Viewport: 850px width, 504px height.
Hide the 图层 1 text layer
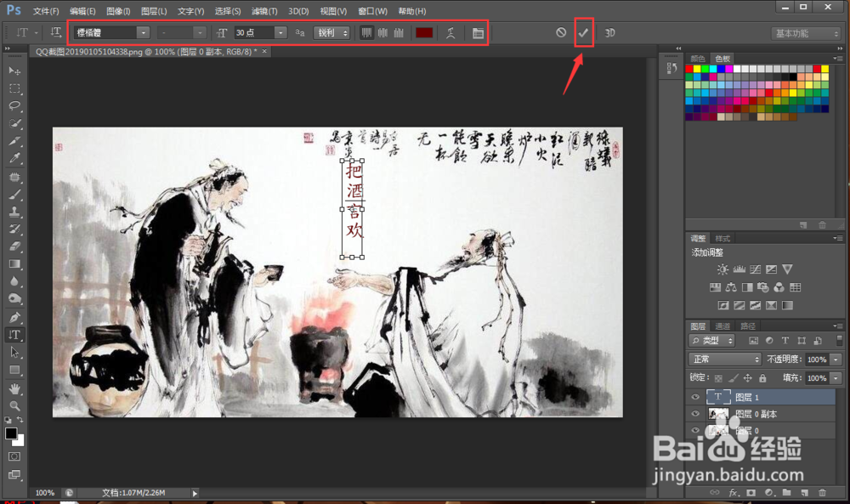coord(695,397)
